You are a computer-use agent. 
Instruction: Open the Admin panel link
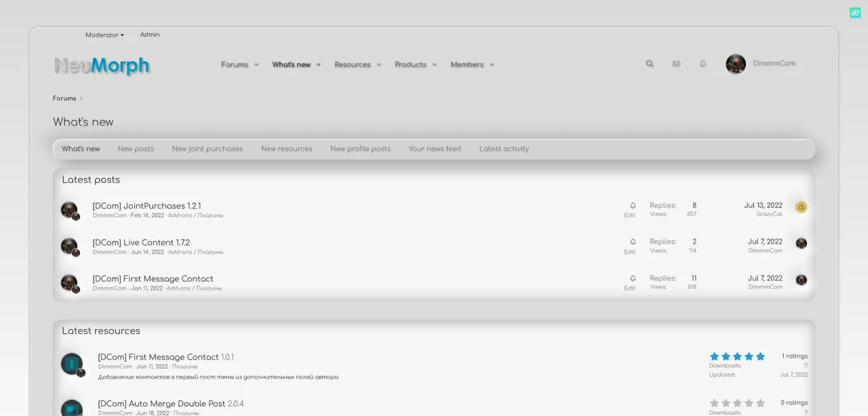[x=150, y=35]
